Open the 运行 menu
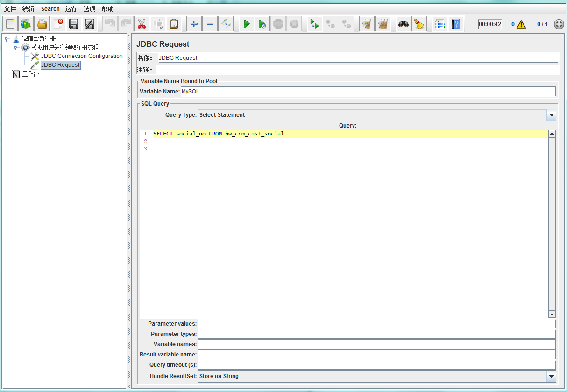 [x=71, y=9]
